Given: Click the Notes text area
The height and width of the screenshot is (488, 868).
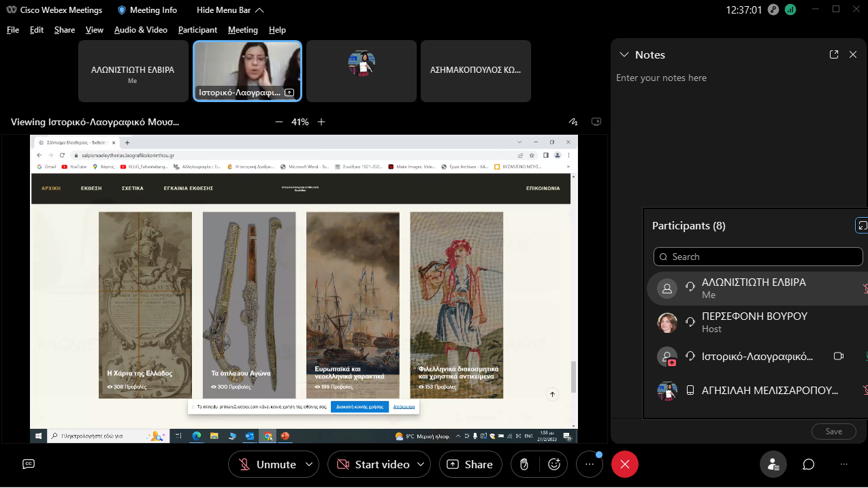Looking at the screenshot, I should point(739,245).
